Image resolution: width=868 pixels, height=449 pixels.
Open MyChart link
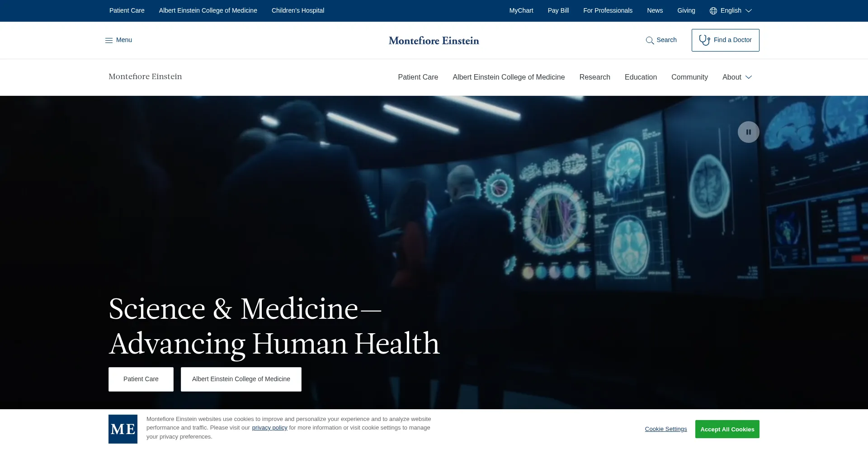pos(521,10)
